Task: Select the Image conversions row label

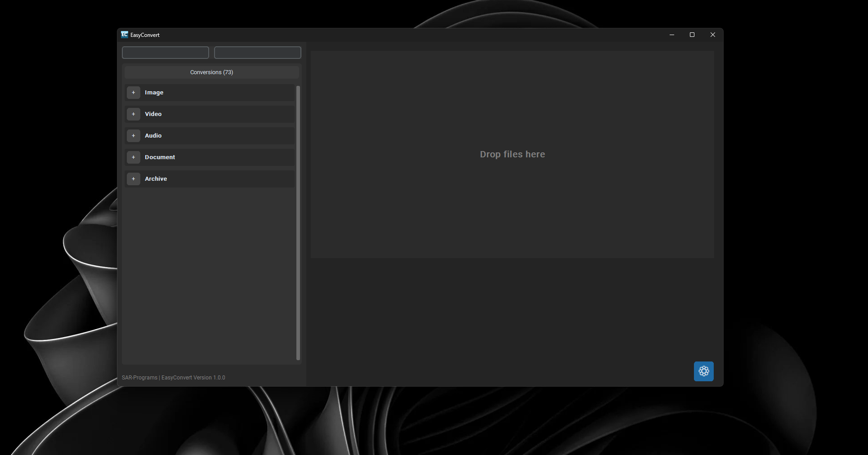Action: click(x=154, y=93)
